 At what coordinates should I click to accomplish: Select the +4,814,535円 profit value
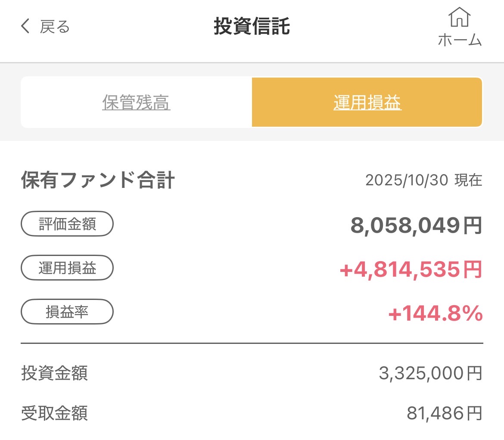[x=411, y=270]
